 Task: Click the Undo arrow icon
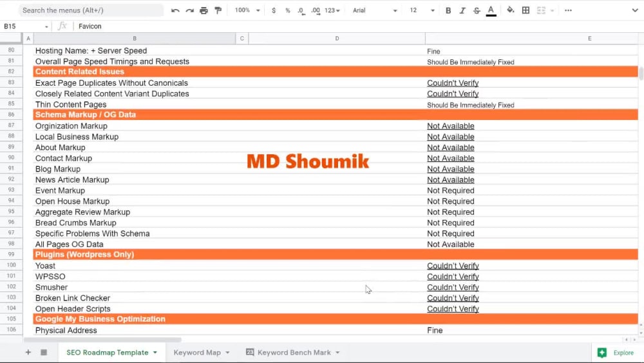coord(175,10)
